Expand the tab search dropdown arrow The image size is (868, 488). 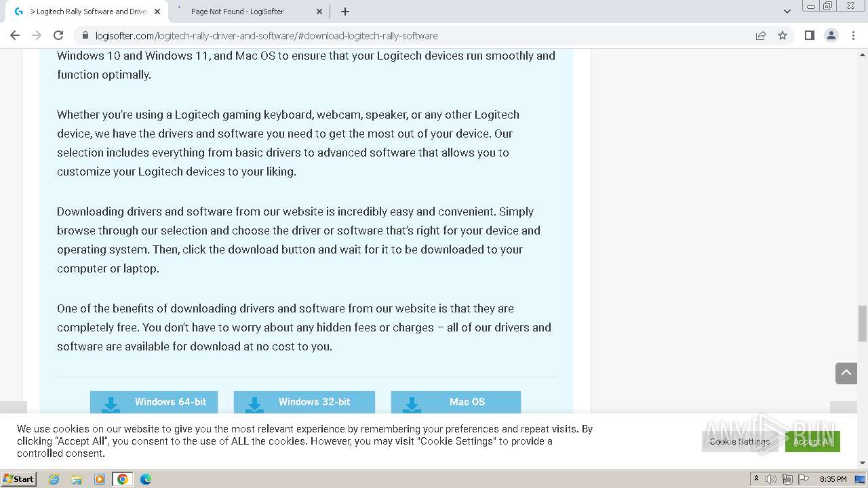(787, 12)
